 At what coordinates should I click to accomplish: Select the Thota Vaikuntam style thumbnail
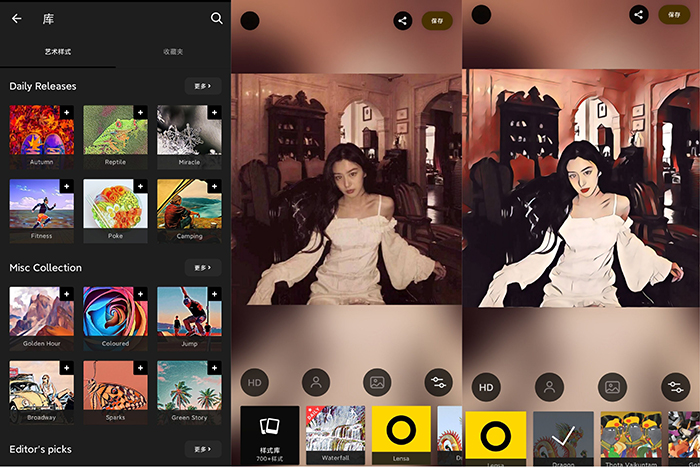pyautogui.click(x=630, y=438)
